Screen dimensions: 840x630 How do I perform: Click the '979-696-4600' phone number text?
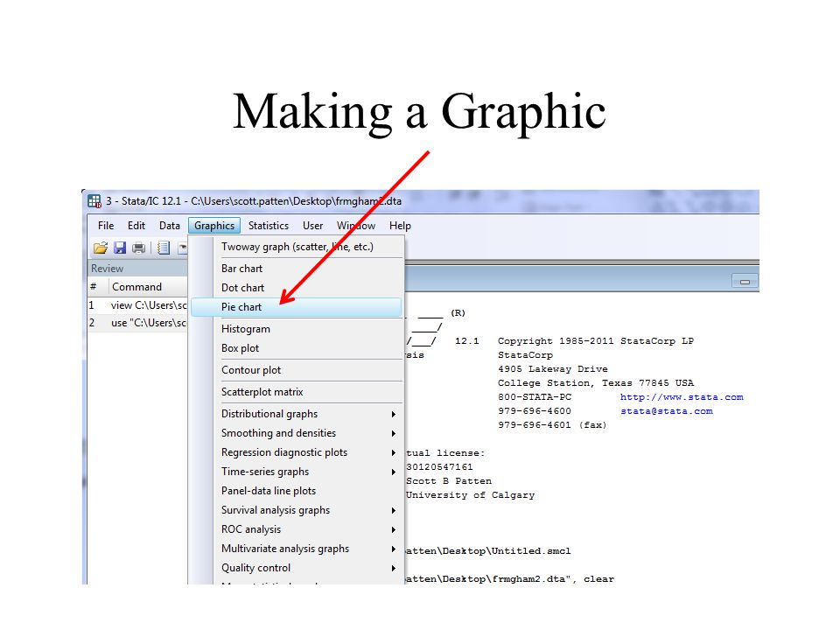point(535,411)
